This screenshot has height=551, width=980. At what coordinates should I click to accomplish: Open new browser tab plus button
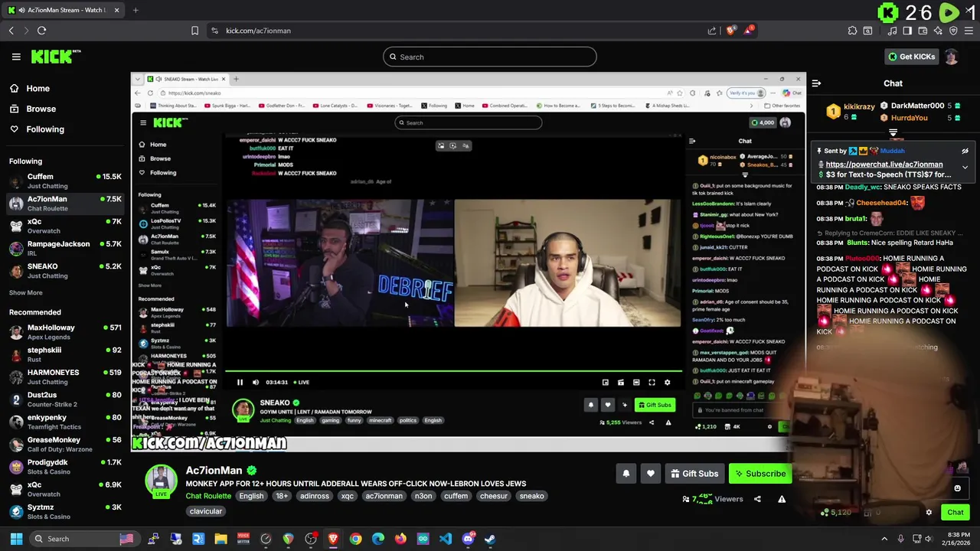pos(136,10)
